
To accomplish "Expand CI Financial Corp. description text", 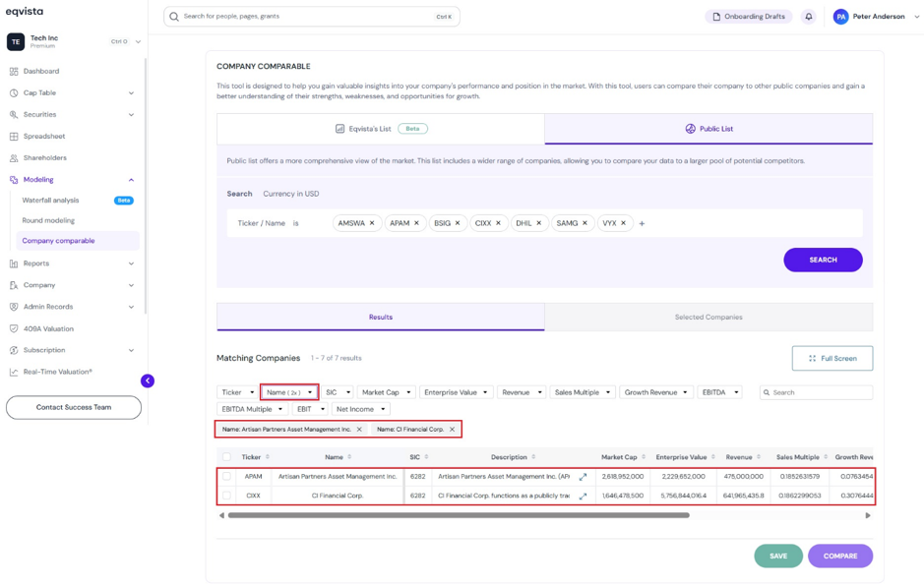I will [583, 496].
